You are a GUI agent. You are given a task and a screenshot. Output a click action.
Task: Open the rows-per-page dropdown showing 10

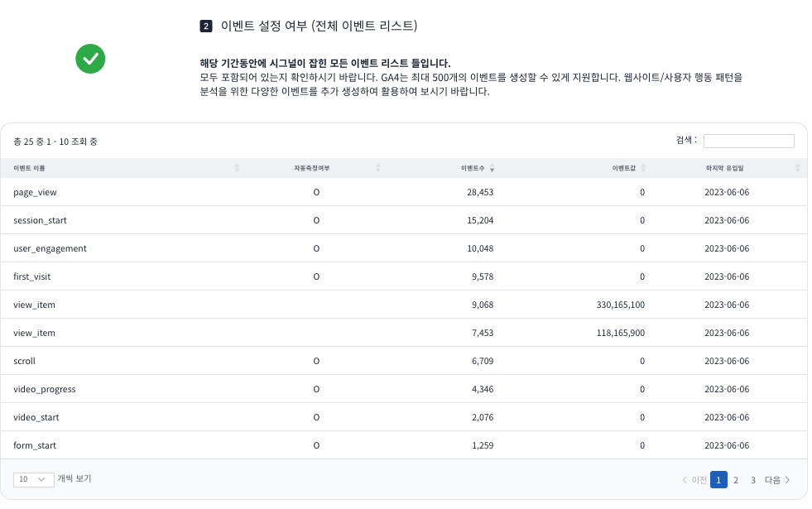(x=34, y=479)
